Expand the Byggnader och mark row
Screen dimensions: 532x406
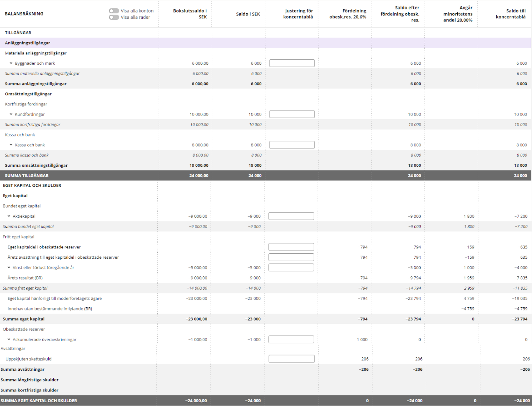coord(11,63)
